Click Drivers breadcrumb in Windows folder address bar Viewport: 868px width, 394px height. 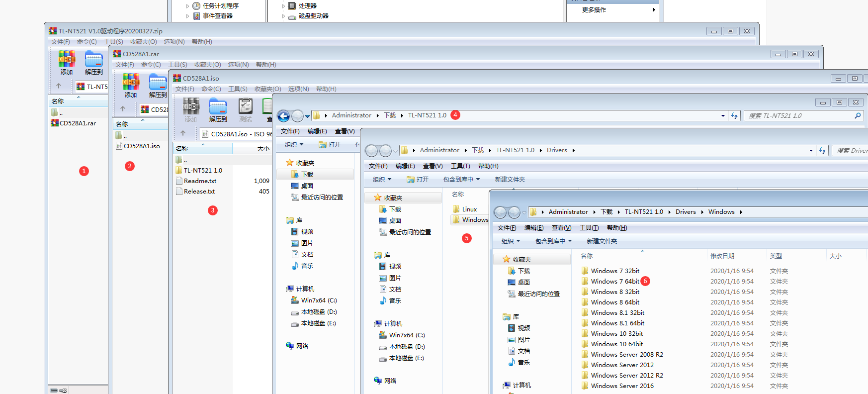[686, 212]
